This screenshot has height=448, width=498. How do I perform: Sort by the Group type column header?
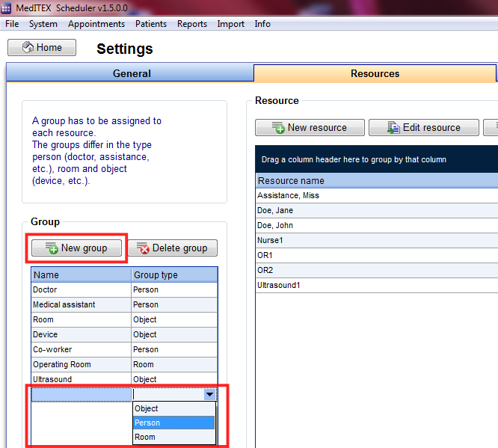pos(174,274)
